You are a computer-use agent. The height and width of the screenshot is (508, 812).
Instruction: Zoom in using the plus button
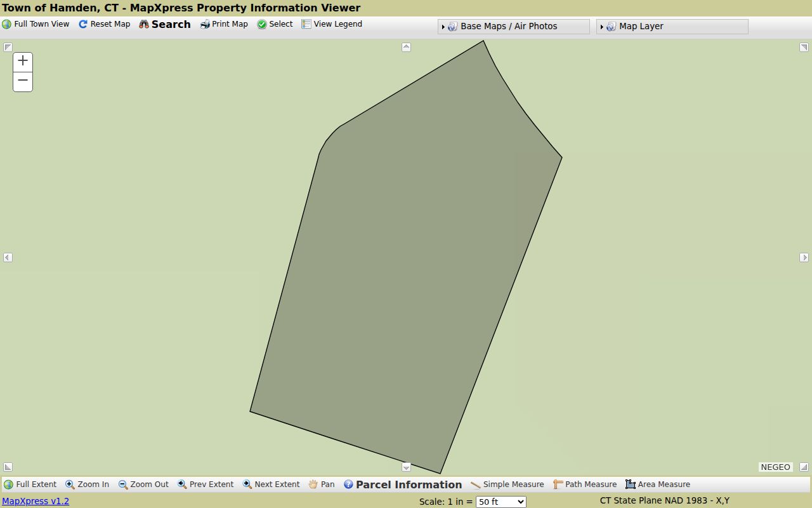(x=23, y=62)
